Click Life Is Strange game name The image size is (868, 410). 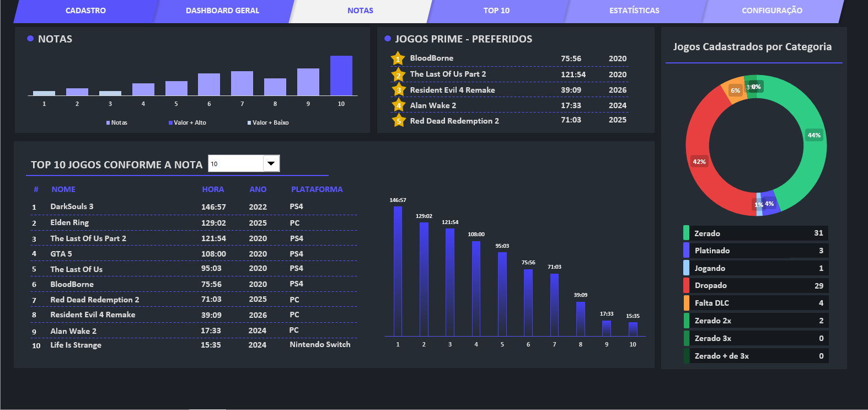point(76,345)
